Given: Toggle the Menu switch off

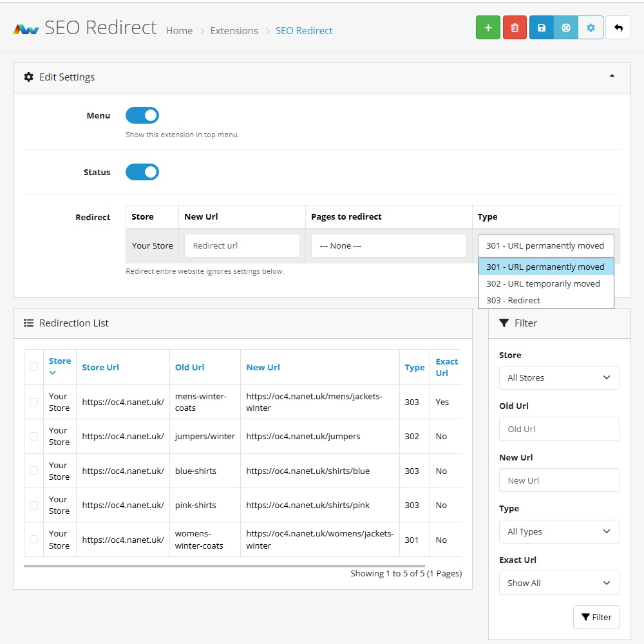Looking at the screenshot, I should (142, 116).
